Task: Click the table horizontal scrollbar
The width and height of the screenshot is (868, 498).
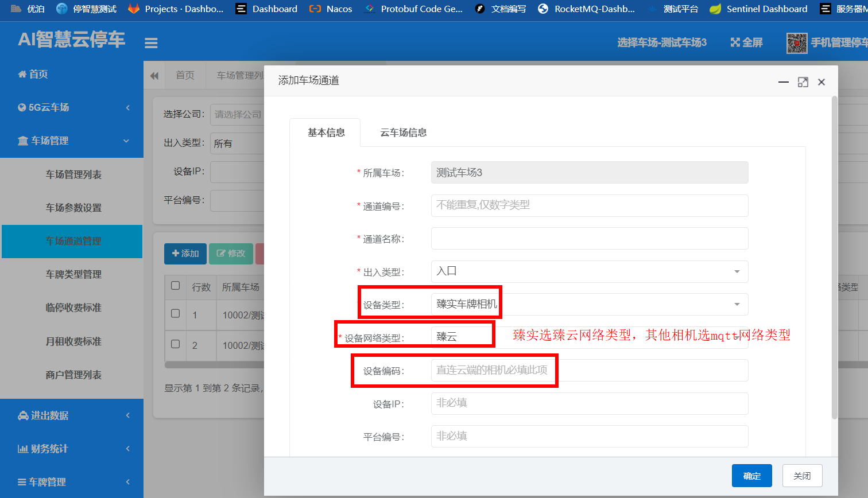Action: (x=214, y=365)
